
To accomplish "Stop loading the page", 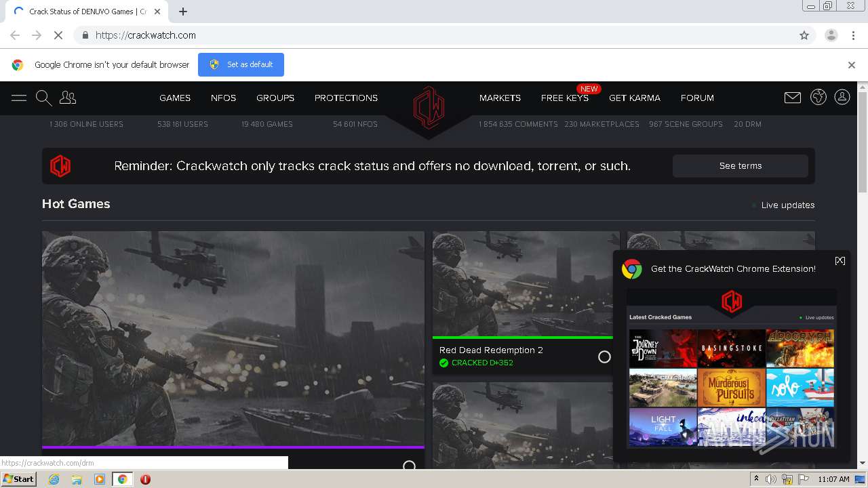I will click(58, 35).
